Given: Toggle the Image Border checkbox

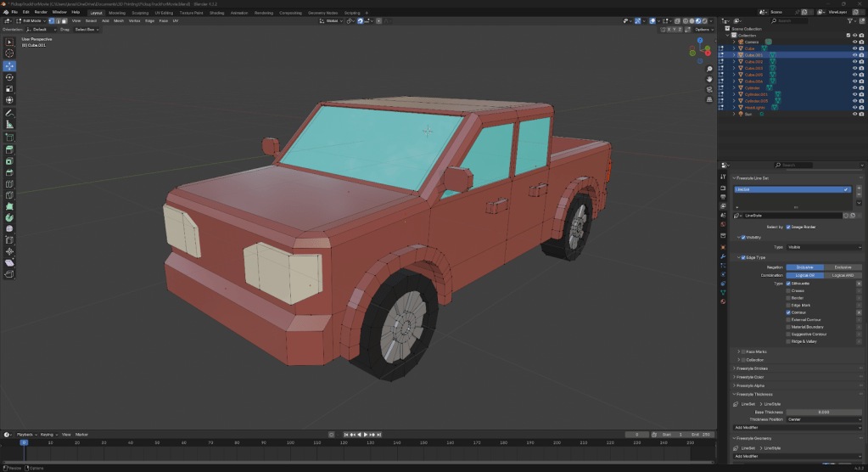Looking at the screenshot, I should [788, 227].
